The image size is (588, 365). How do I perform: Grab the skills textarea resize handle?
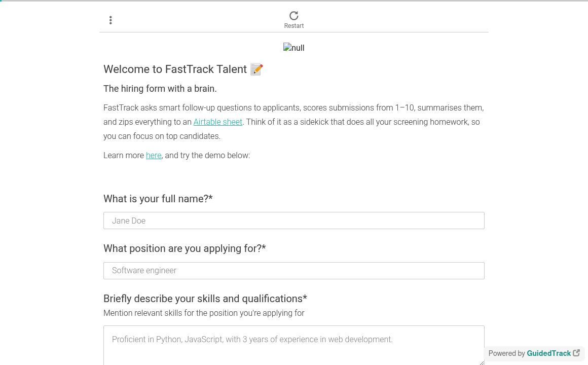click(481, 361)
